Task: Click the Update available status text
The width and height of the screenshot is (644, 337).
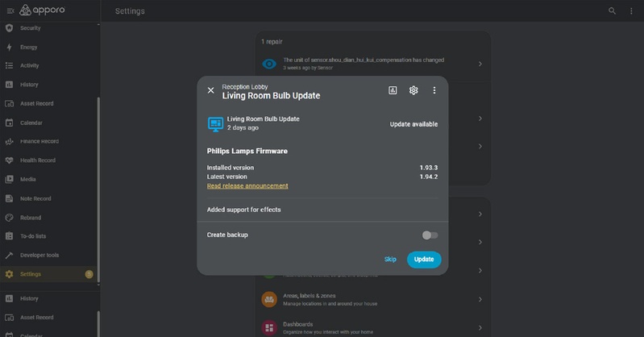Action: pyautogui.click(x=413, y=124)
